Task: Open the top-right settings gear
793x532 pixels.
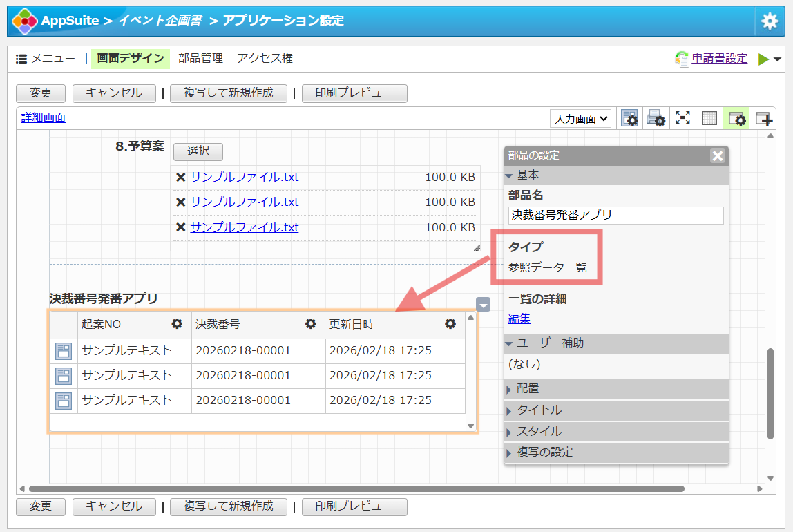Action: (770, 21)
